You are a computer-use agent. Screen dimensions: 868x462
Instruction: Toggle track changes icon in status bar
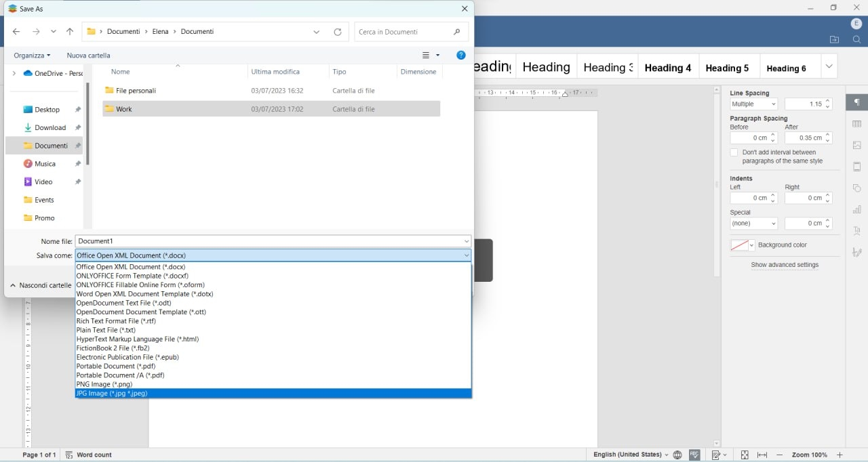point(716,455)
